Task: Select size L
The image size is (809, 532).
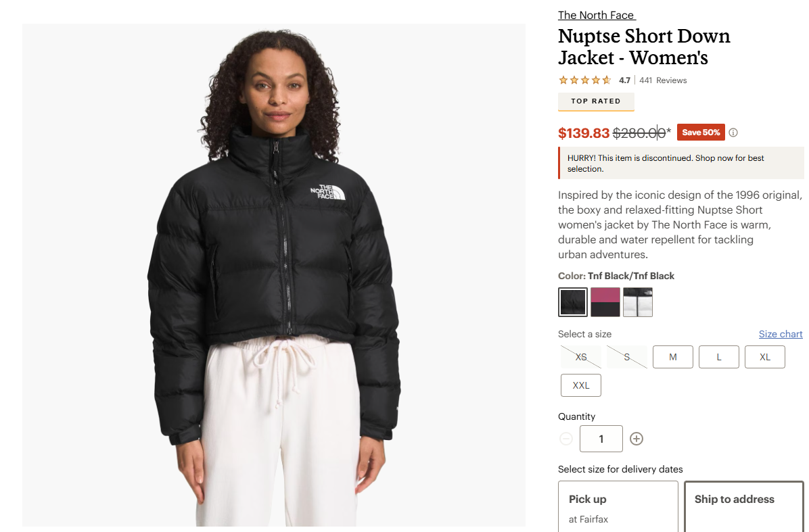Action: click(x=719, y=357)
